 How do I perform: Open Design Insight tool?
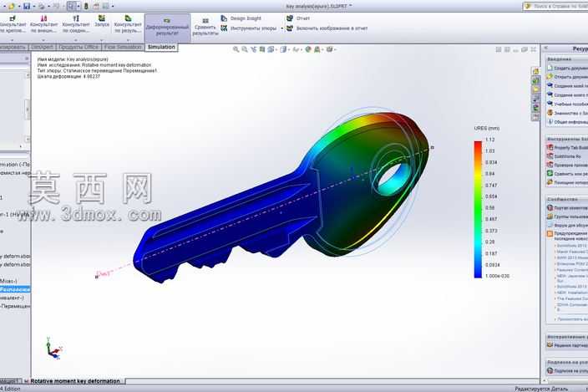(x=241, y=18)
